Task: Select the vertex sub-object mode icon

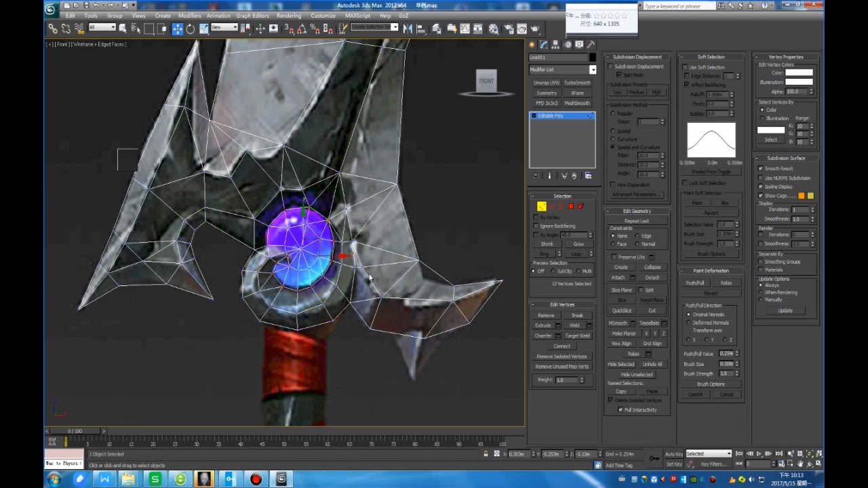Action: (541, 205)
